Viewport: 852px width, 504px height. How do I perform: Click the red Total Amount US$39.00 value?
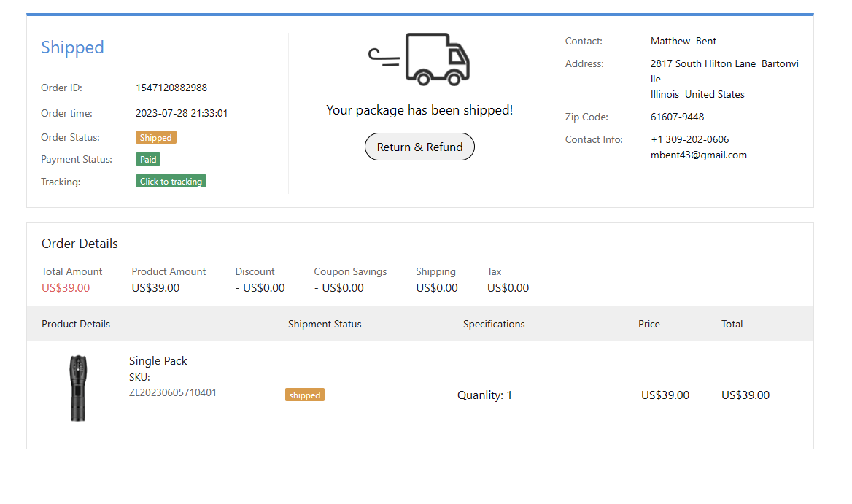[66, 287]
